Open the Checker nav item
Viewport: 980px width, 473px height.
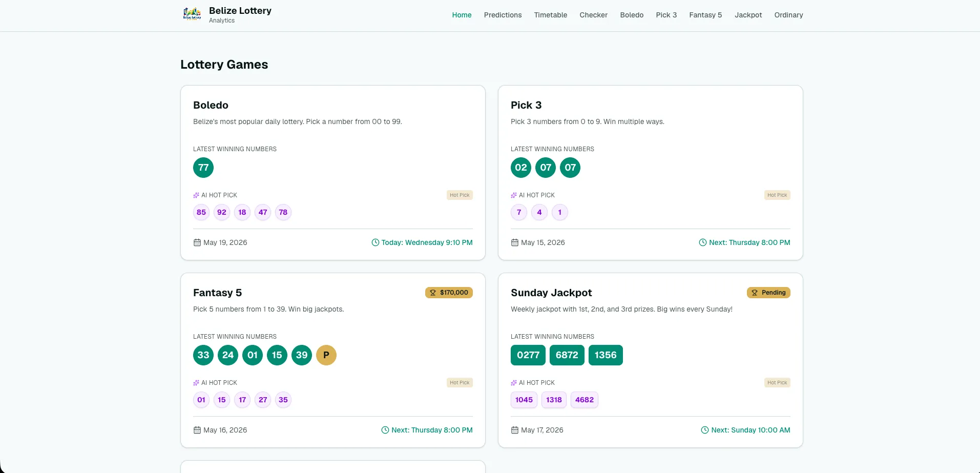[x=593, y=15]
